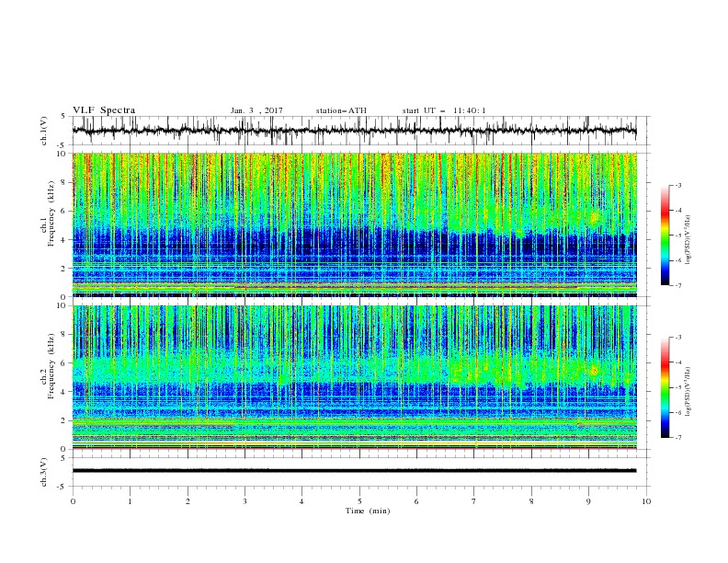Click the ch.2 frequency spectrogram panel
The height and width of the screenshot is (563, 728).
354,377
